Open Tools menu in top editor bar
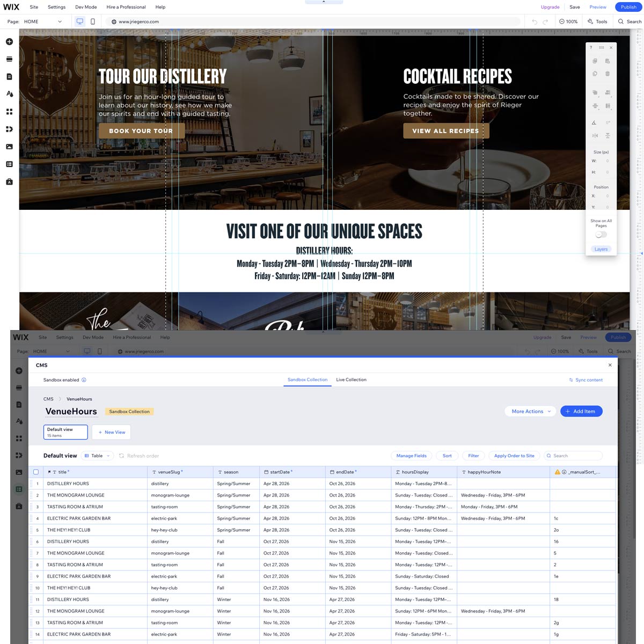This screenshot has height=644, width=644. point(597,21)
